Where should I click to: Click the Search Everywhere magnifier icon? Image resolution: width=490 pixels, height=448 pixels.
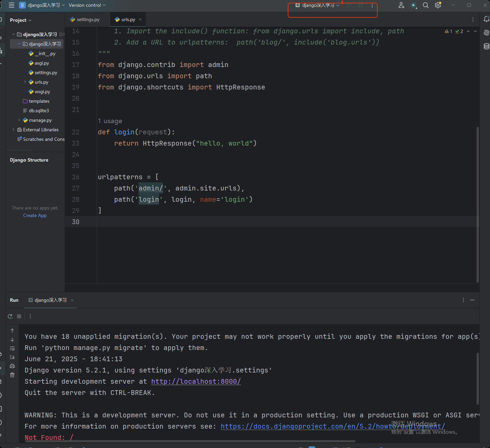tap(426, 5)
